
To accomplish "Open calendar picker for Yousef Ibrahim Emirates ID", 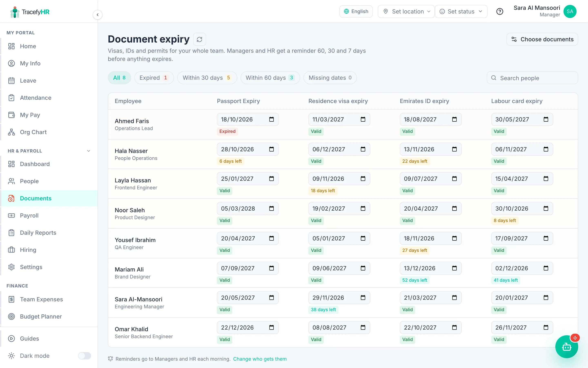I will [454, 238].
